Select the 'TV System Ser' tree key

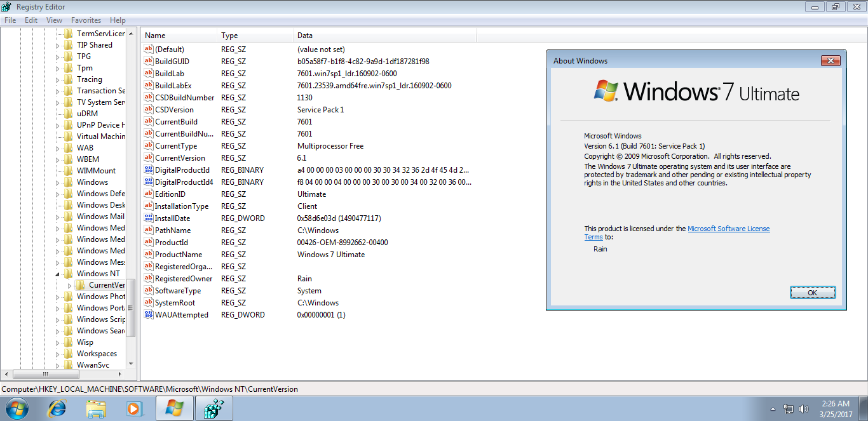pyautogui.click(x=100, y=102)
